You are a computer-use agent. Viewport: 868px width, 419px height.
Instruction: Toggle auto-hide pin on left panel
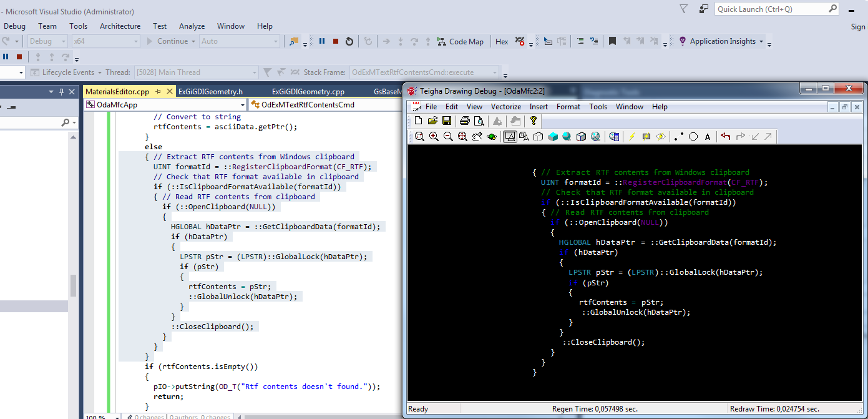(61, 91)
